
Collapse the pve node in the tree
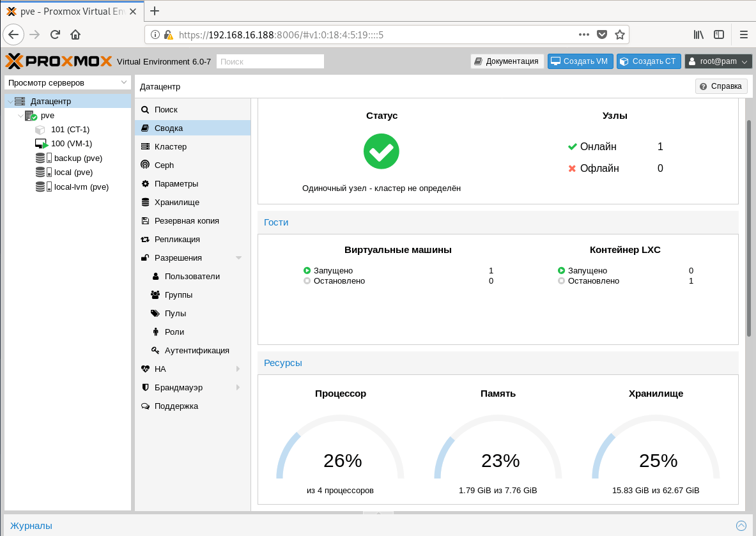[x=20, y=116]
